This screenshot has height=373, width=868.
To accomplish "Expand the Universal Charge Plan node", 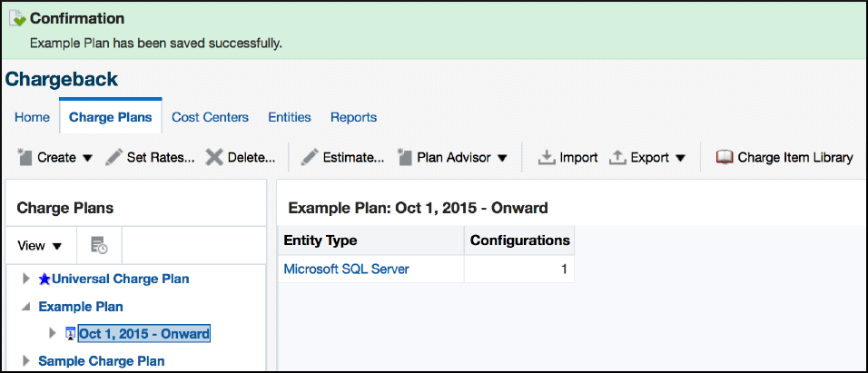I will point(25,279).
